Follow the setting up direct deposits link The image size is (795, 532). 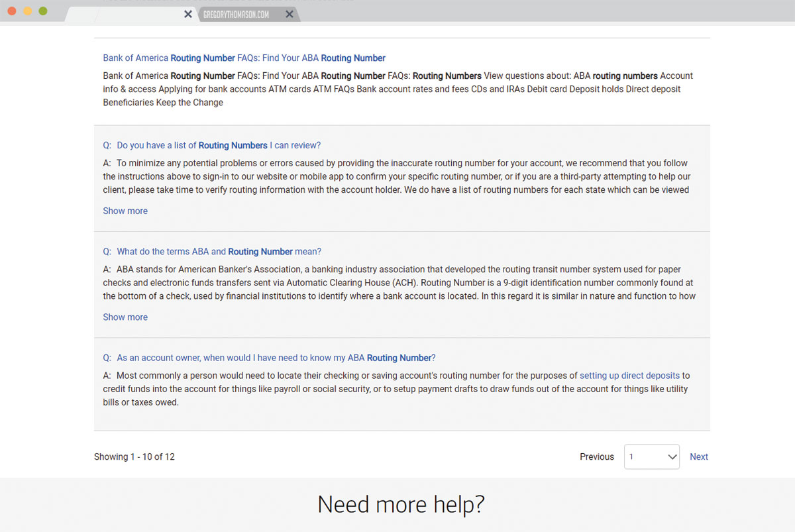click(629, 376)
